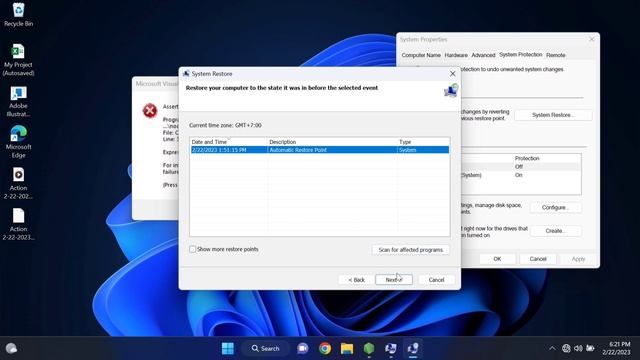Click System Restore... button in System Properties
Screen dimensions: 640x360
click(553, 115)
